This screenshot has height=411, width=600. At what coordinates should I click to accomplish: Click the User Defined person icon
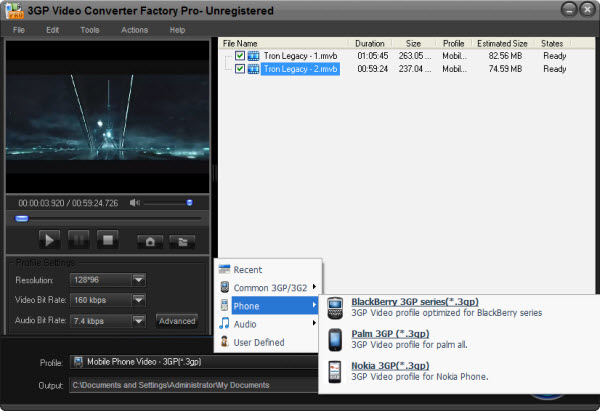click(225, 341)
